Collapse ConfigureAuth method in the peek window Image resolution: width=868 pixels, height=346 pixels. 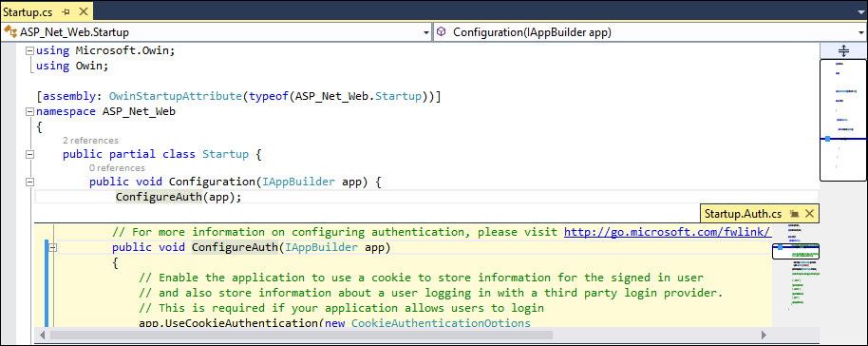(52, 248)
